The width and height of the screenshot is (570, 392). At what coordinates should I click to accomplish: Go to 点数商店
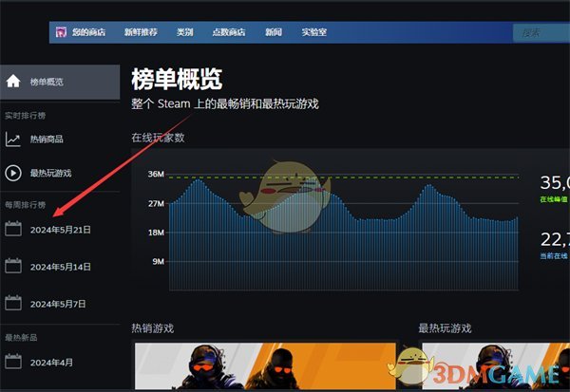coord(229,32)
